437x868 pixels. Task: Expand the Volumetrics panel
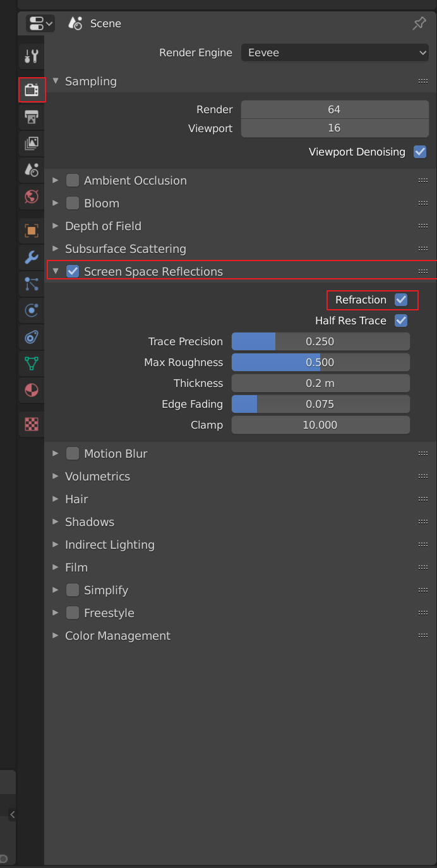[56, 477]
